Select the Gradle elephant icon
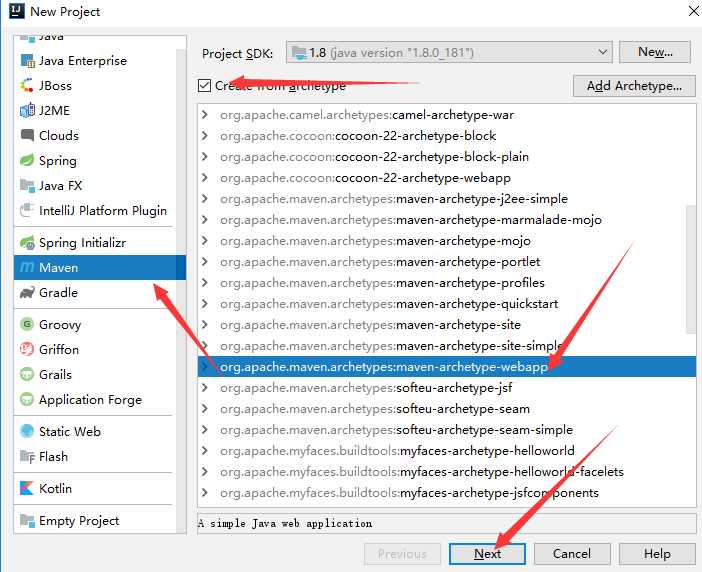 [x=27, y=293]
